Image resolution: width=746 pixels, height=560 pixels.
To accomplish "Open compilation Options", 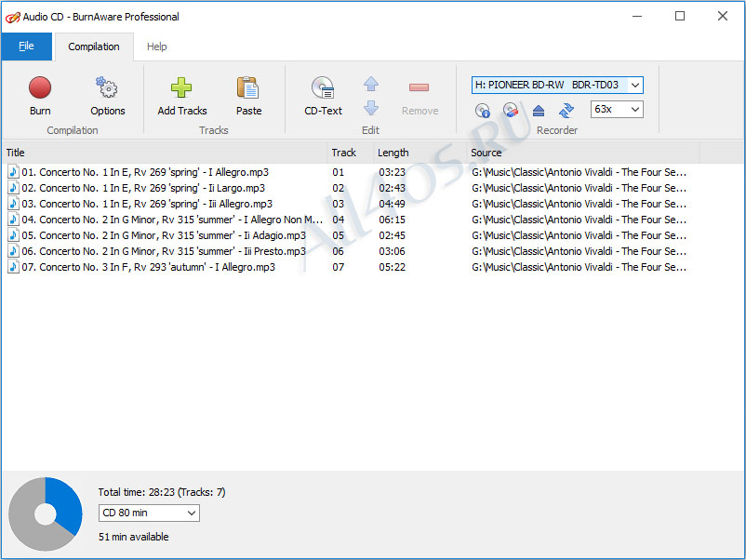I will (108, 96).
